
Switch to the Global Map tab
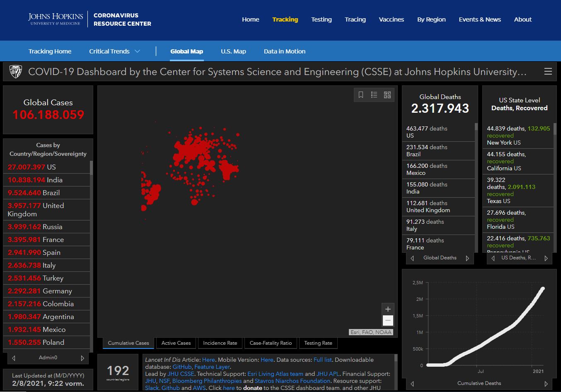click(186, 51)
